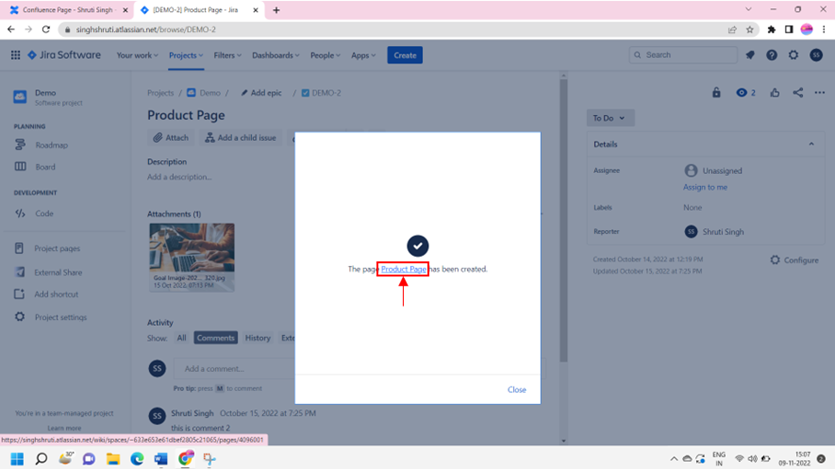Open Windows taskbar search
The image size is (835, 469).
[41, 459]
